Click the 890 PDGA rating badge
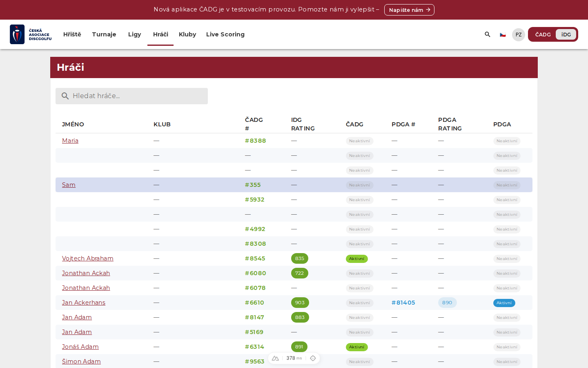 pyautogui.click(x=448, y=303)
